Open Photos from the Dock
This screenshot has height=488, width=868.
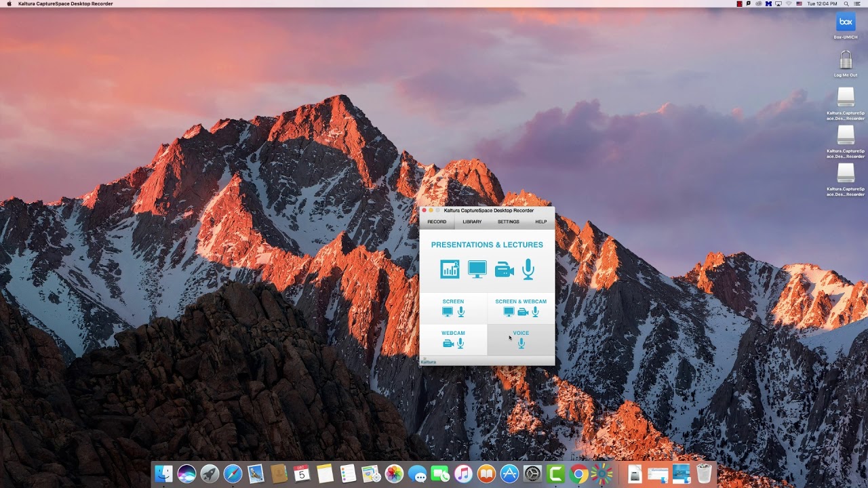[x=394, y=474]
